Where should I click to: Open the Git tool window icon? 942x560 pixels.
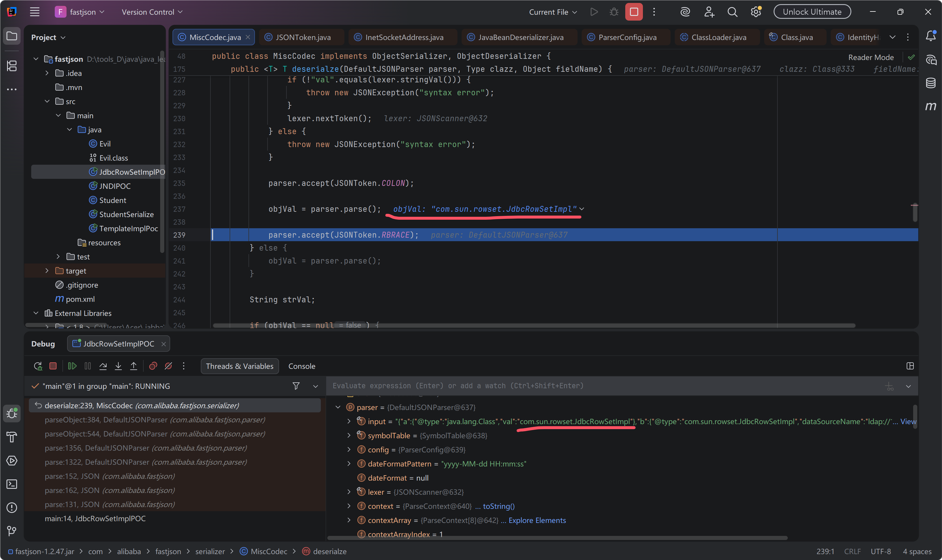[12, 531]
